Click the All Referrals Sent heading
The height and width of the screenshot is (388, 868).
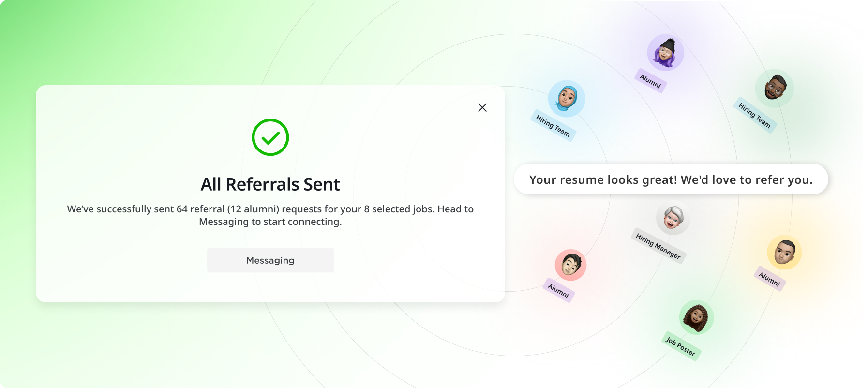pos(270,184)
